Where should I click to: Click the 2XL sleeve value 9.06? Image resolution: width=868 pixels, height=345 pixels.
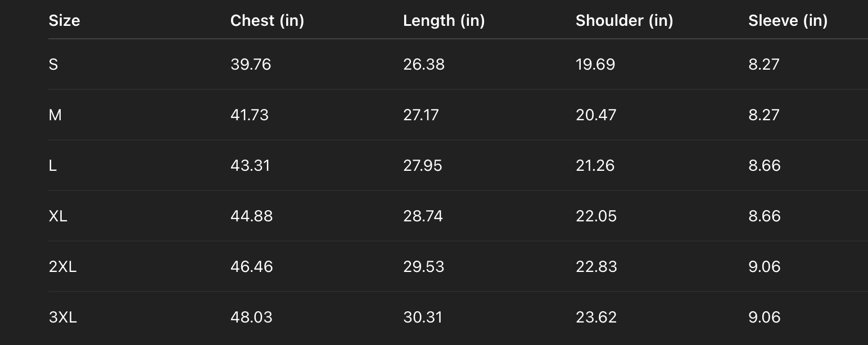(x=765, y=267)
